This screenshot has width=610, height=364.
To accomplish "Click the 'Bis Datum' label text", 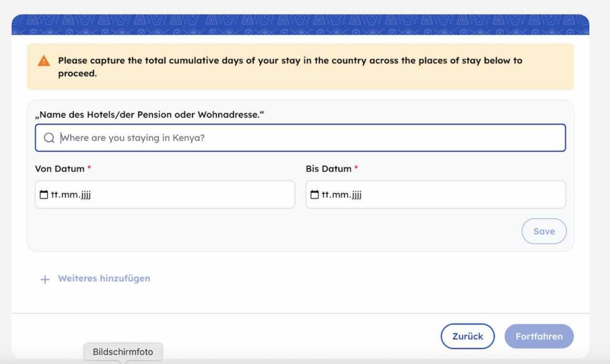I will [x=328, y=169].
